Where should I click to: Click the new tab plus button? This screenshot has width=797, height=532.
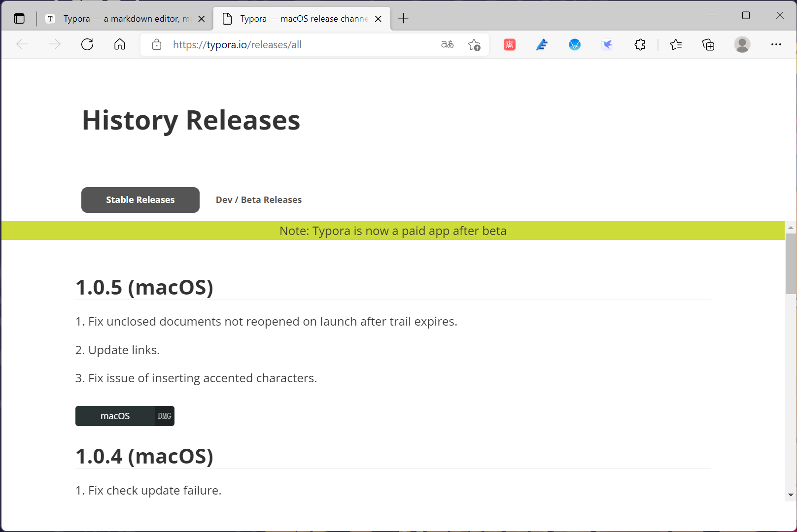403,18
